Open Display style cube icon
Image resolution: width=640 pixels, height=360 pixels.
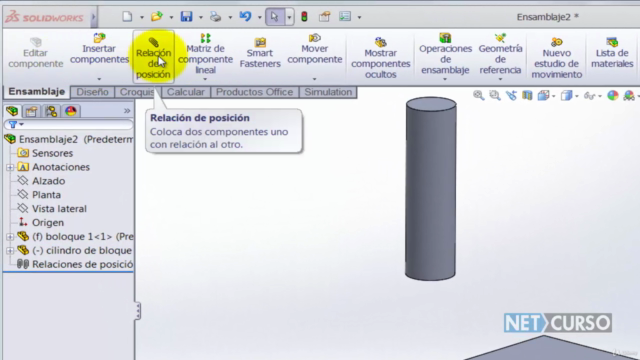click(x=566, y=96)
